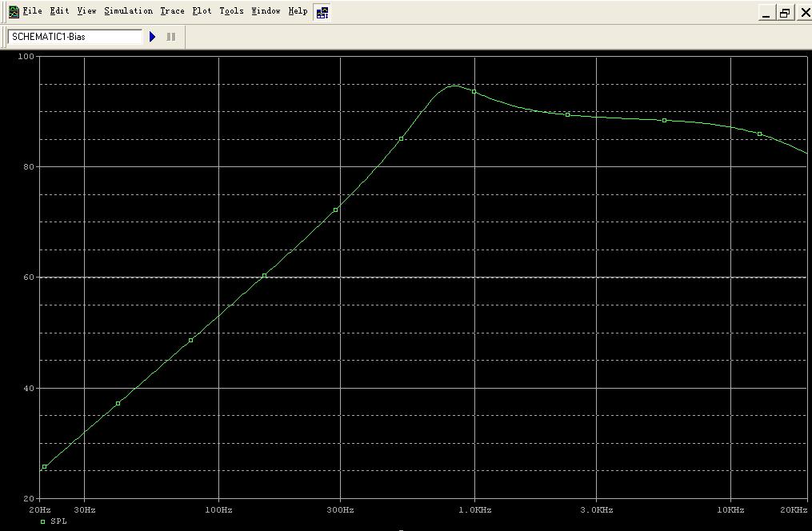Click the 80 y-axis label
Screen dimensions: 812x531
pyautogui.click(x=29, y=166)
